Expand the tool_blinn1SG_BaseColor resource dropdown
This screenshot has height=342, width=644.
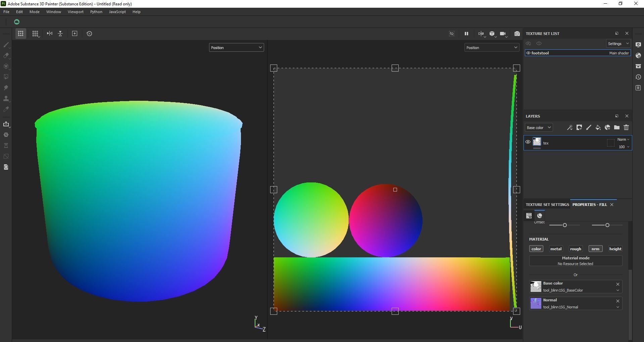[x=617, y=290]
